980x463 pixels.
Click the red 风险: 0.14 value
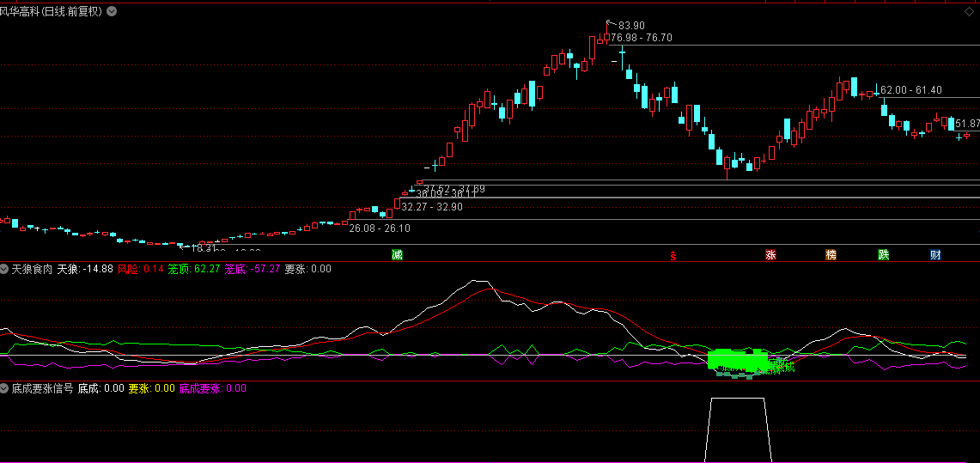pos(141,270)
